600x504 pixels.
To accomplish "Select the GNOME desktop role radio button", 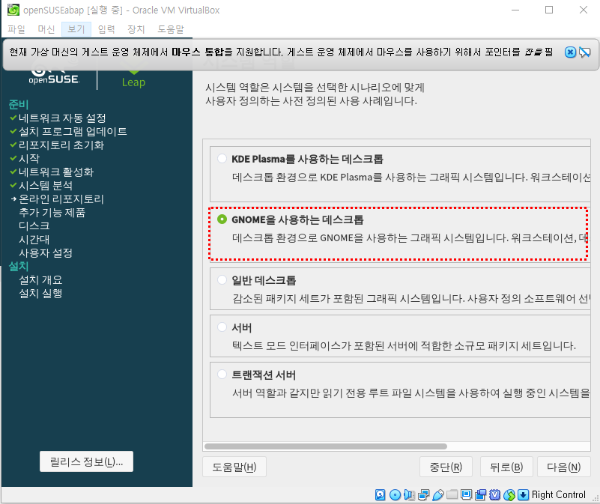I will pyautogui.click(x=222, y=219).
